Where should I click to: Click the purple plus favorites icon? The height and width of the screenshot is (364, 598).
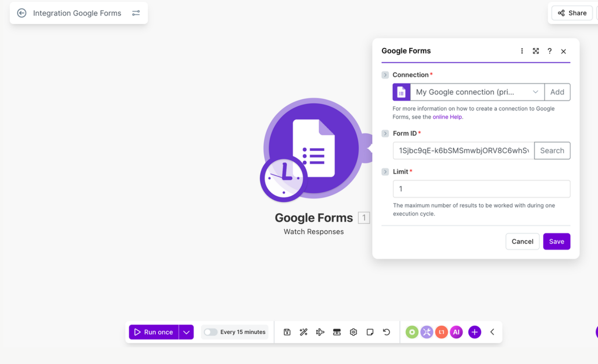475,332
